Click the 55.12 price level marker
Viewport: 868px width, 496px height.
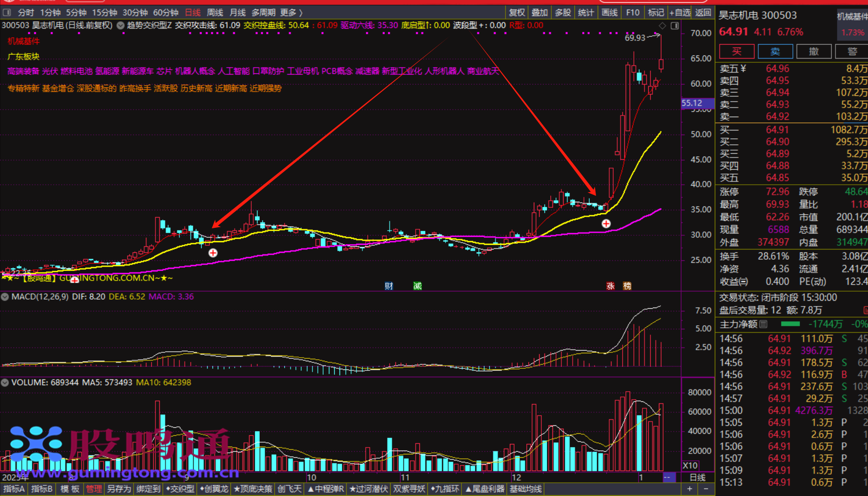(x=692, y=103)
